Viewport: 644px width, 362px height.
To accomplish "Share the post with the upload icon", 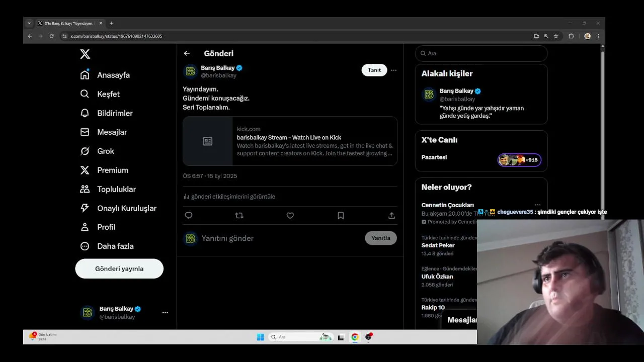I will pos(391,215).
